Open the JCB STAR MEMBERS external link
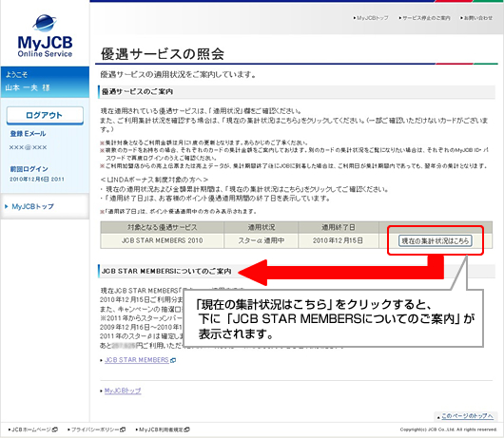Screen dimensions: 504x438 coord(137,360)
